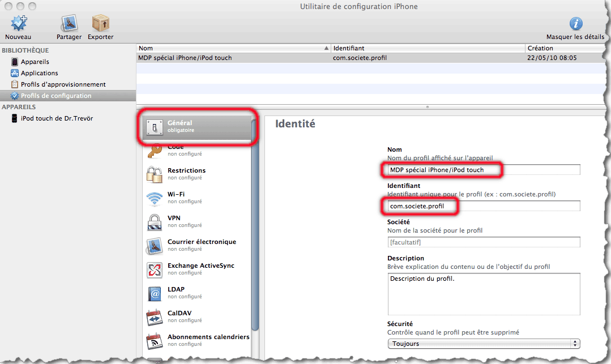Click the Abonnements calendriers icon
This screenshot has height=364, width=611.
pos(155,341)
